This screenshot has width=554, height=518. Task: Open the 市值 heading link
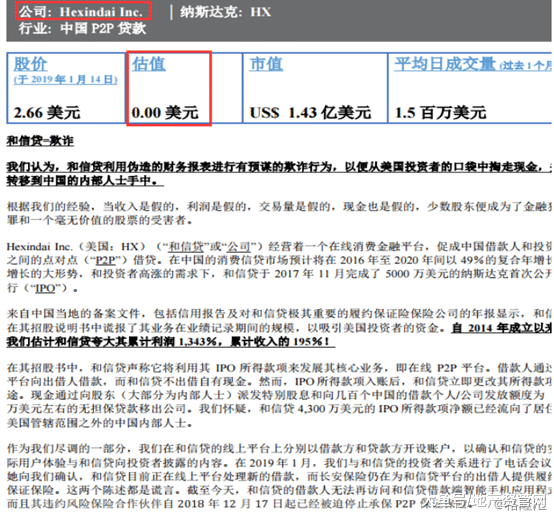click(x=266, y=64)
